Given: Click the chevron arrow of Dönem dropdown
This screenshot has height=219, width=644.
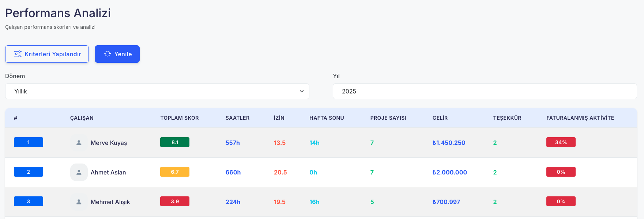Looking at the screenshot, I should 302,91.
